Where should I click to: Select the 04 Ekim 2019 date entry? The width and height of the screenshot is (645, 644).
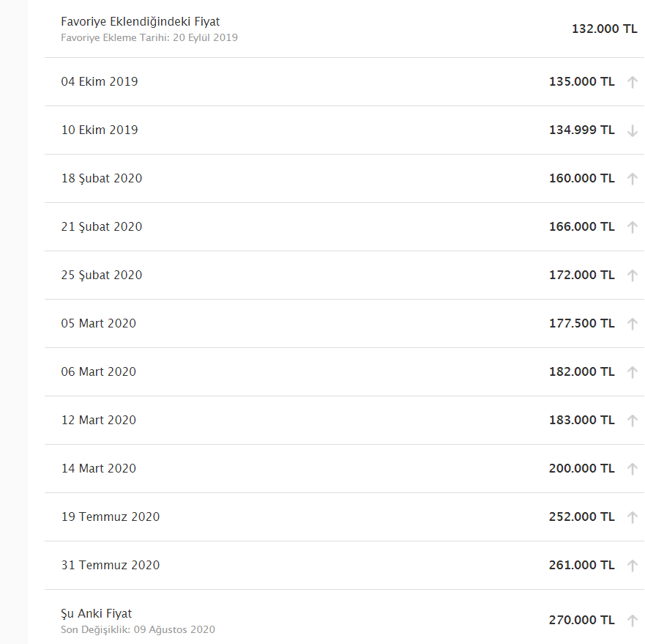tap(100, 81)
